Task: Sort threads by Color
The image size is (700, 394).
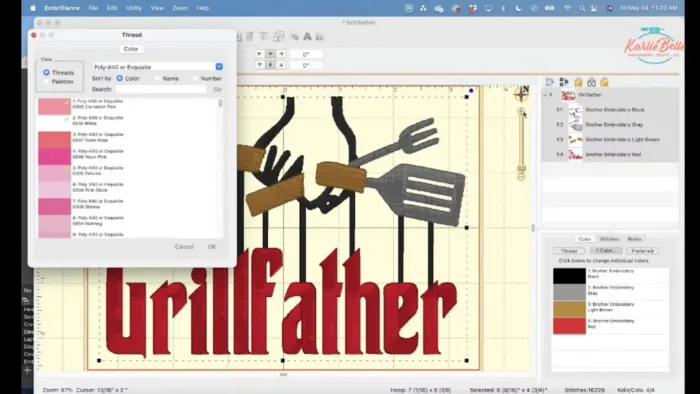Action: coord(120,78)
